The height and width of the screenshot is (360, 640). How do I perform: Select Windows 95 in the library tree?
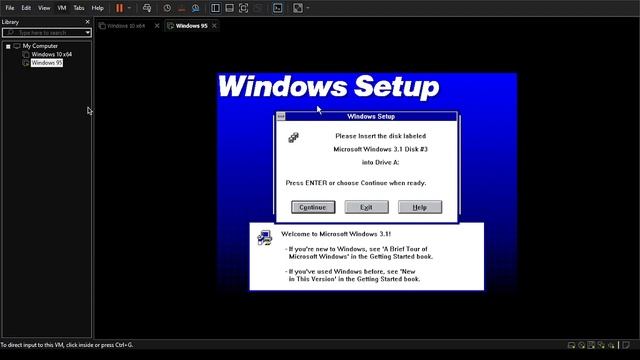click(47, 63)
